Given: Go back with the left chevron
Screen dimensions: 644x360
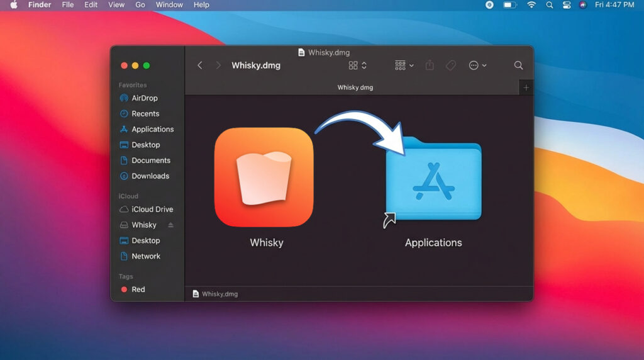Looking at the screenshot, I should (200, 65).
